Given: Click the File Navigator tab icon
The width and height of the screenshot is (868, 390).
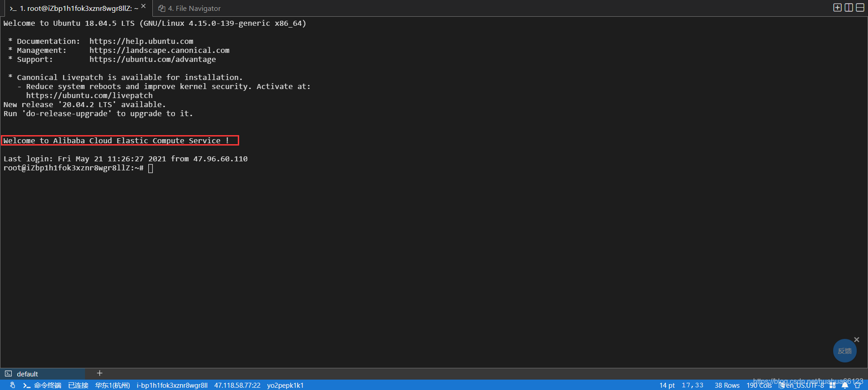Looking at the screenshot, I should 161,9.
